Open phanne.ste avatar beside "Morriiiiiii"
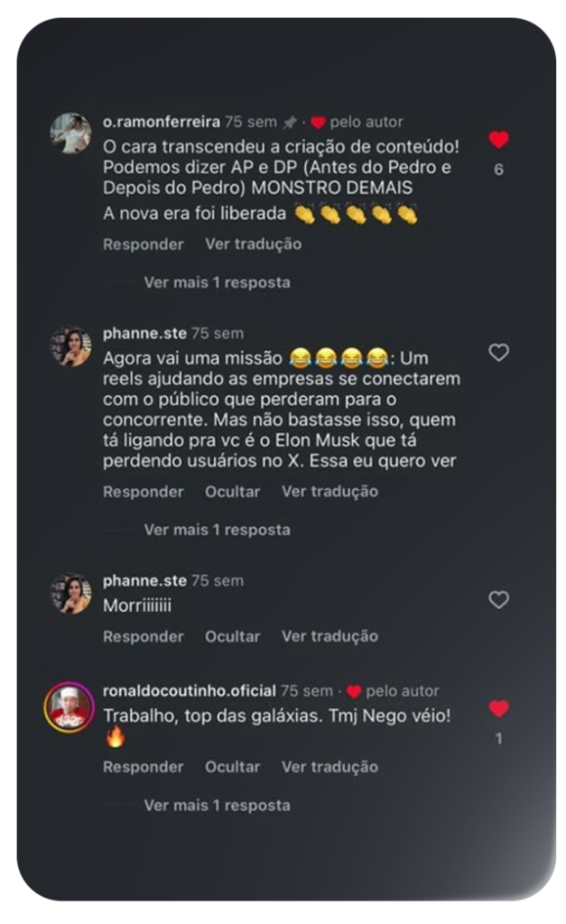 pos(70,594)
